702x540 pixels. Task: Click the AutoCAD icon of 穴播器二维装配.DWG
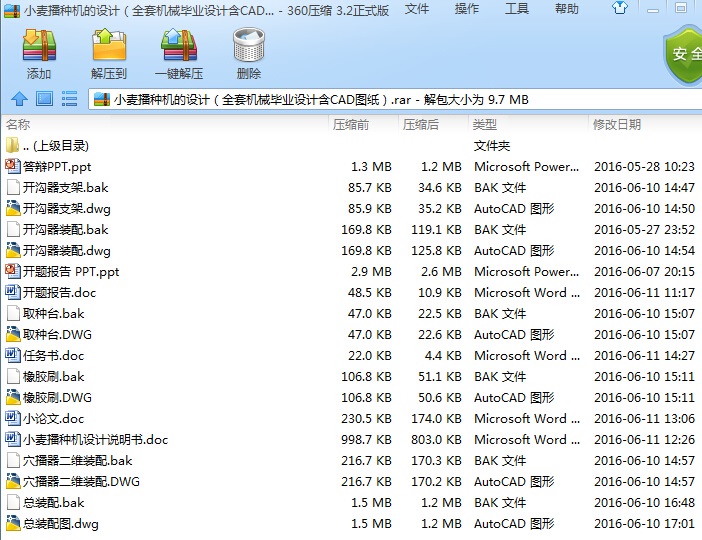pyautogui.click(x=13, y=481)
